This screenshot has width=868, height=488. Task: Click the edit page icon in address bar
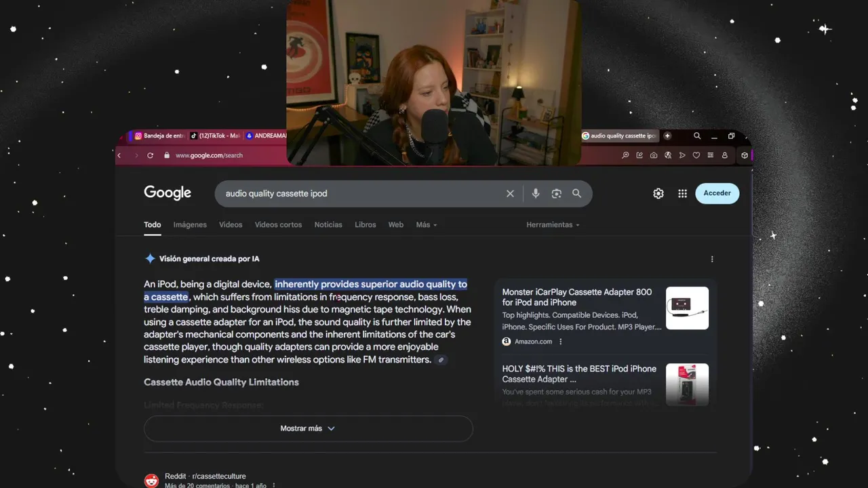click(x=639, y=155)
